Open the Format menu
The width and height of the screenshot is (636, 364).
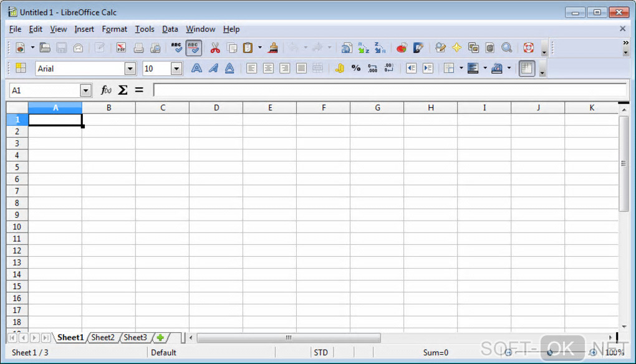click(114, 29)
